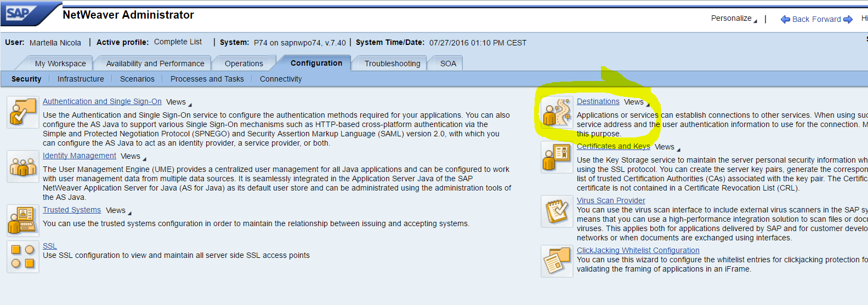868x305 pixels.
Task: Click the Trusted Systems icon
Action: (23, 221)
